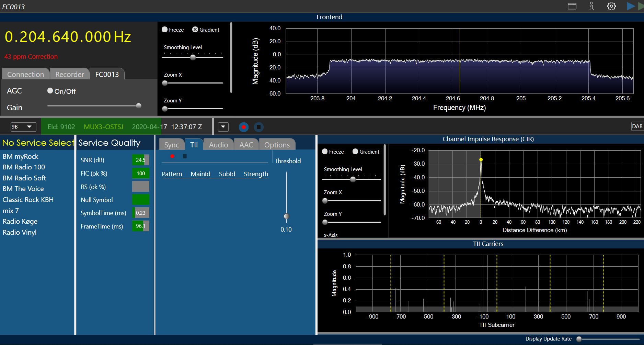Click the small red TII record dot
Screen dimensions: 644x345
pos(172,156)
